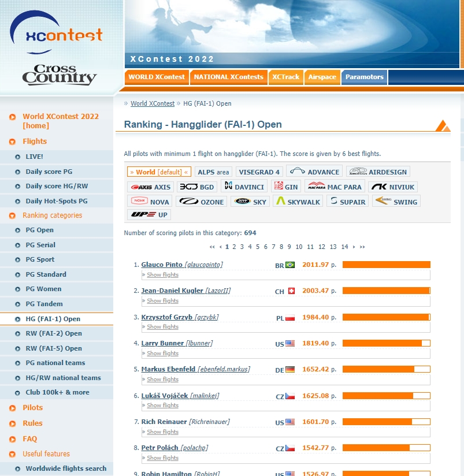
Task: Open the FAQ sidebar section
Action: click(30, 439)
